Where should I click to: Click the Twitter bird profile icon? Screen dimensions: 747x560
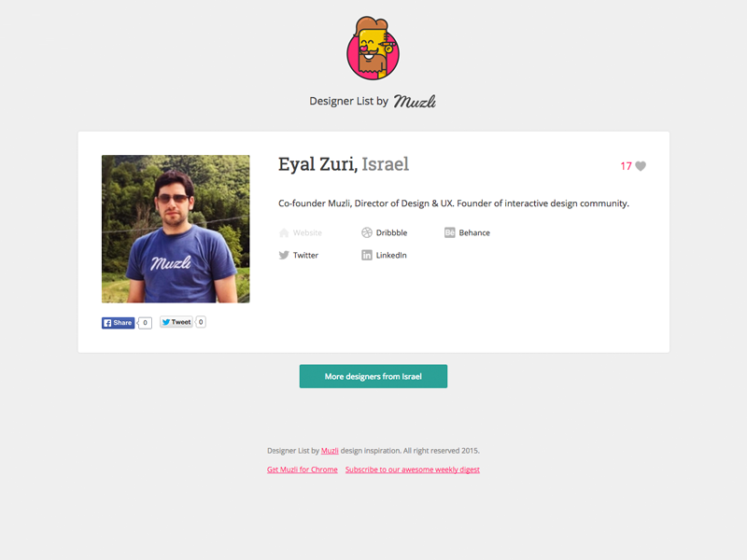284,255
